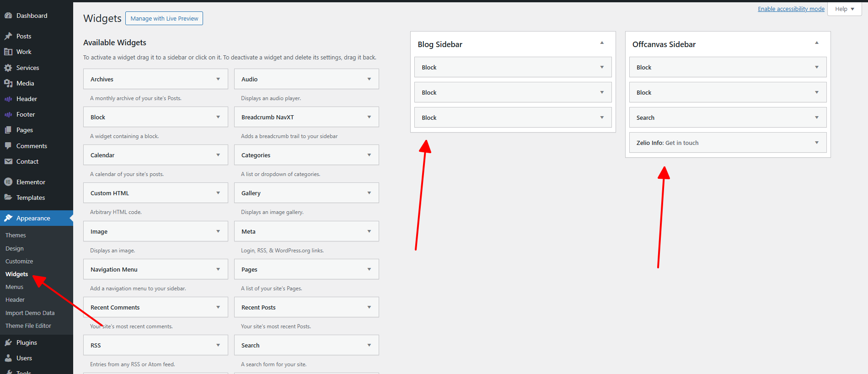Open third Block in Blog Sidebar

click(x=513, y=118)
